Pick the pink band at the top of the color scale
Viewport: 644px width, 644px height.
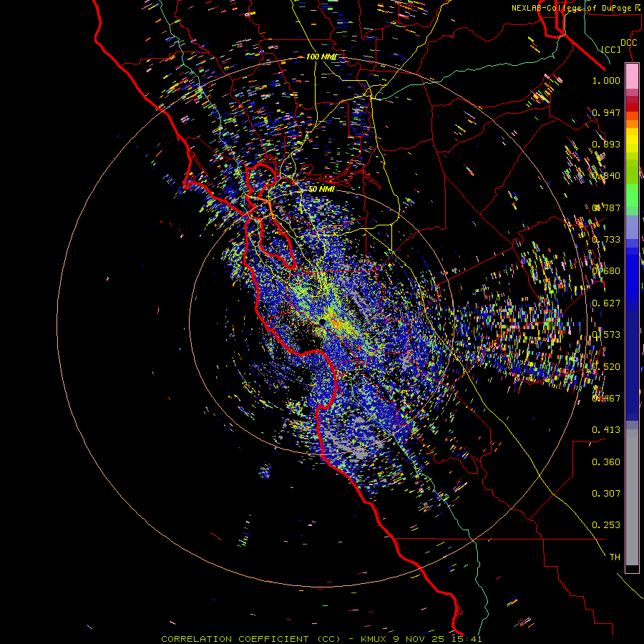pyautogui.click(x=632, y=76)
